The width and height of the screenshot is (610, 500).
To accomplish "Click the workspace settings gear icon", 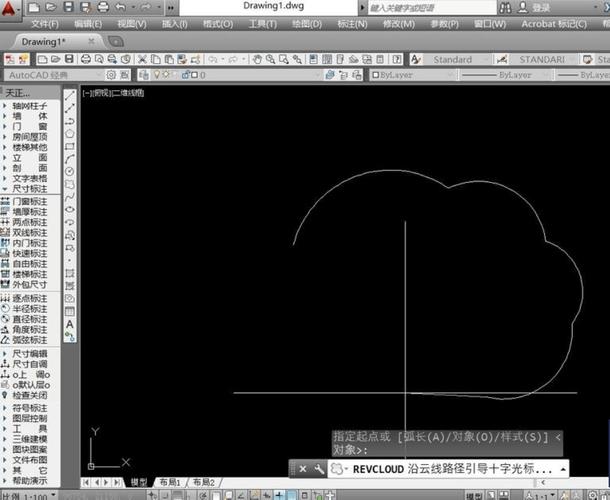I will 111,75.
